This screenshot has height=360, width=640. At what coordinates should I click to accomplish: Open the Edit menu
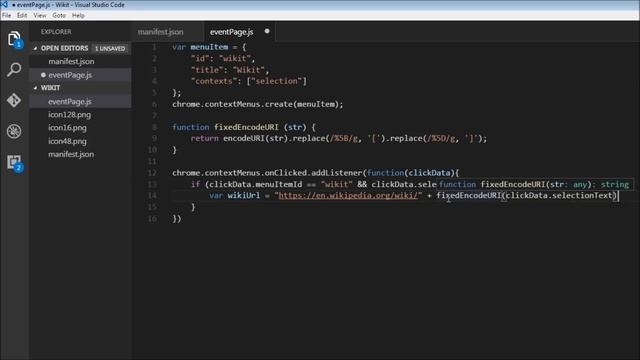click(x=22, y=16)
